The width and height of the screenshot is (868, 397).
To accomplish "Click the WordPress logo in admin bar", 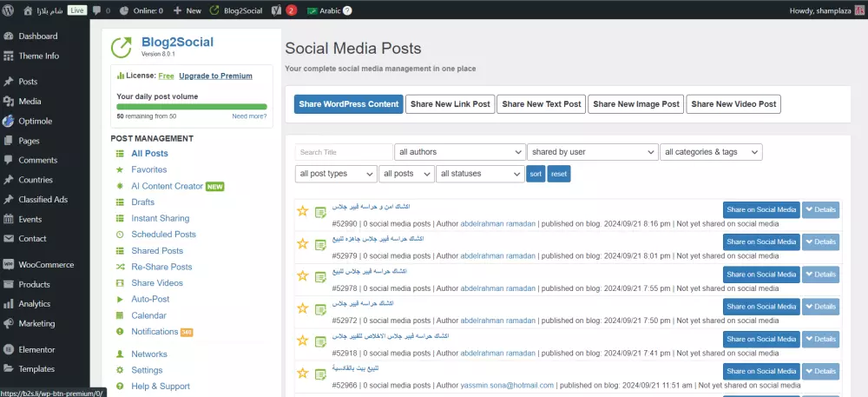I will (x=9, y=10).
